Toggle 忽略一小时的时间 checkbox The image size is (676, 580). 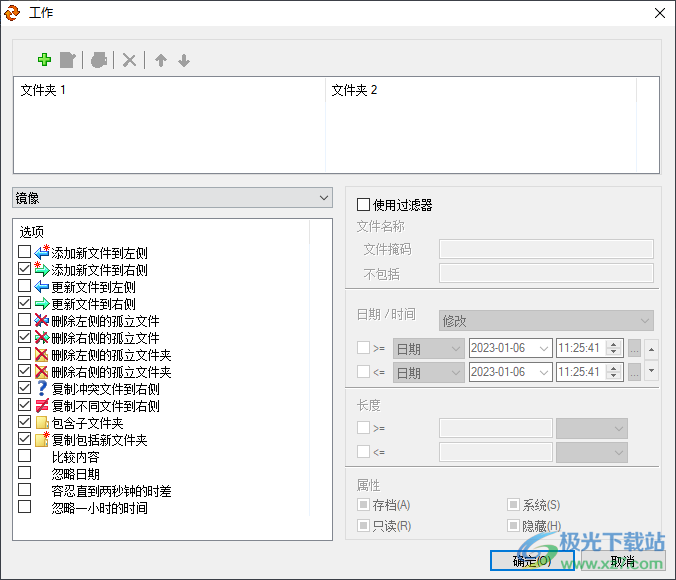click(x=25, y=507)
